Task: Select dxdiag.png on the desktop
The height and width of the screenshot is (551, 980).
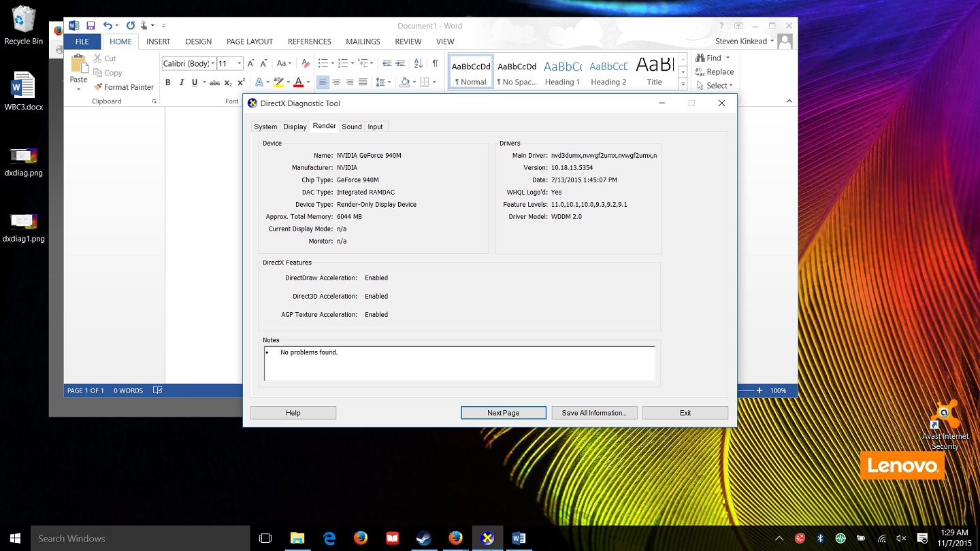Action: [x=24, y=161]
